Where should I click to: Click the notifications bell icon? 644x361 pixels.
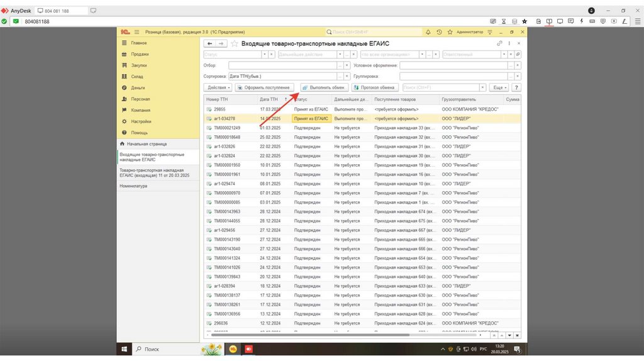coord(428,31)
